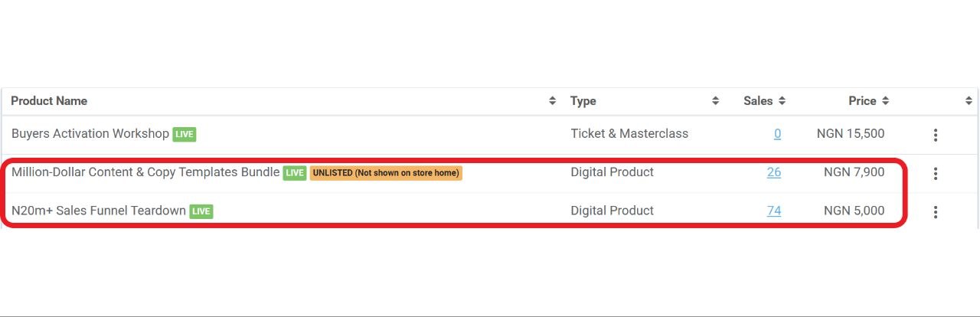The height and width of the screenshot is (317, 980).
Task: Select the Buyers Activation Workshop product name
Action: [x=90, y=134]
